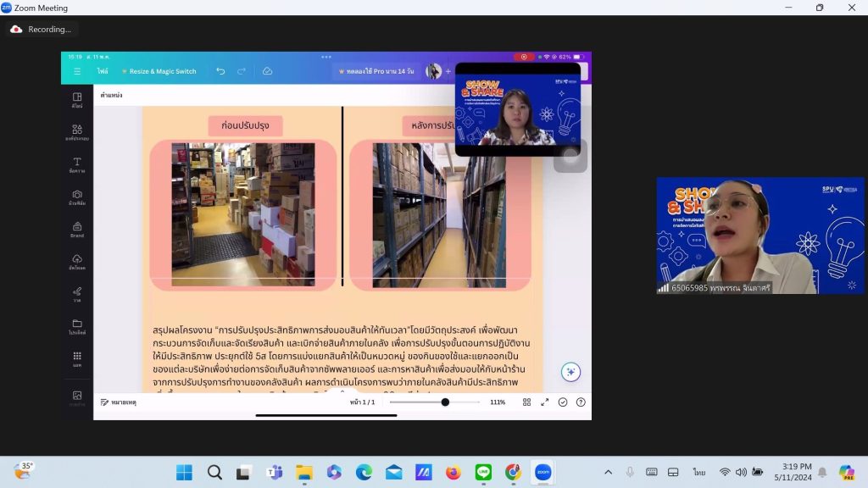Open Canva help question mark
This screenshot has width=868, height=488.
tap(581, 402)
